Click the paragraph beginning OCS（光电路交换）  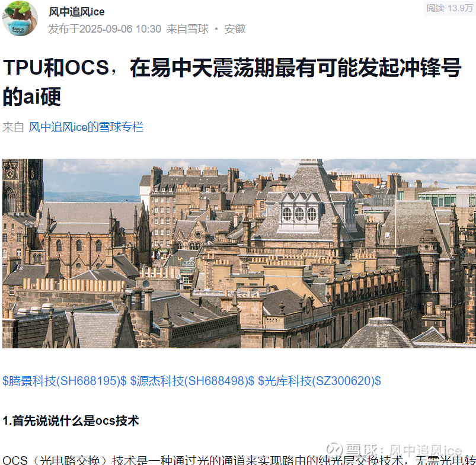click(239, 460)
